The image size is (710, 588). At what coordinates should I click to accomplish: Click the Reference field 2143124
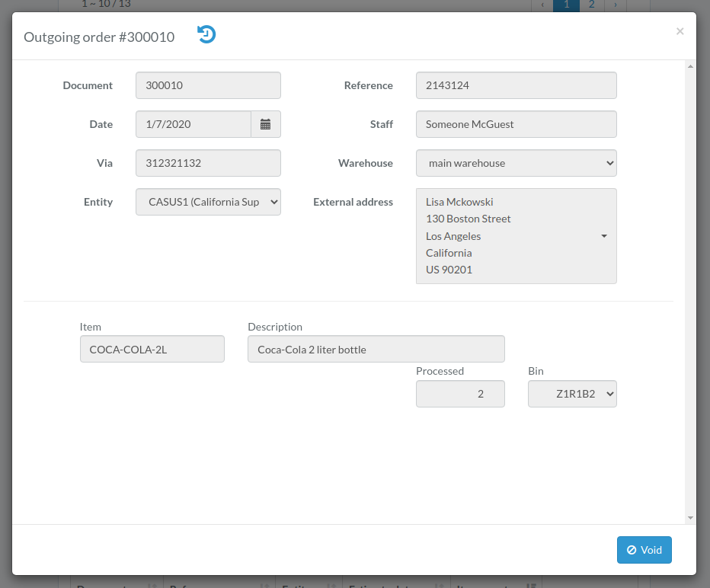tap(517, 85)
